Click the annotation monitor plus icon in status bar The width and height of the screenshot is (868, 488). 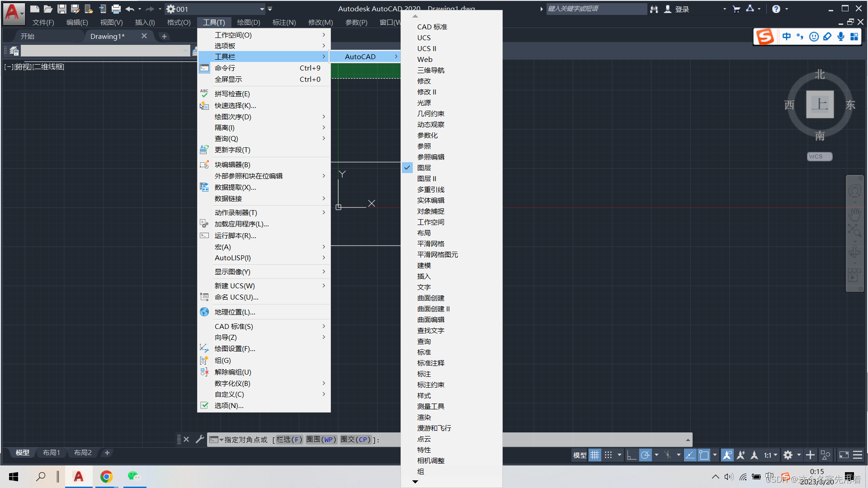[x=811, y=455]
